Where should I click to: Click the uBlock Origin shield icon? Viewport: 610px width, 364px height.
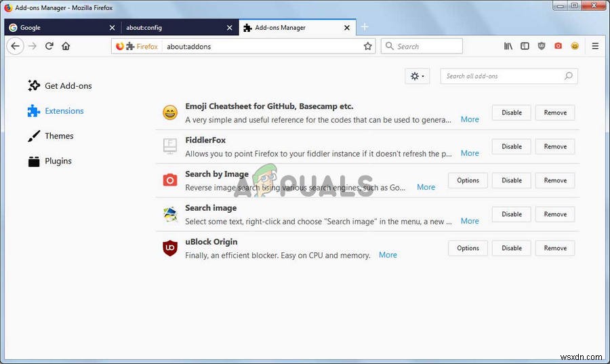tap(170, 248)
